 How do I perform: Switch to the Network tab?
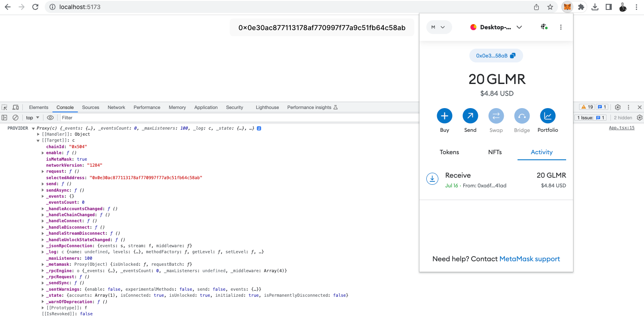point(117,107)
